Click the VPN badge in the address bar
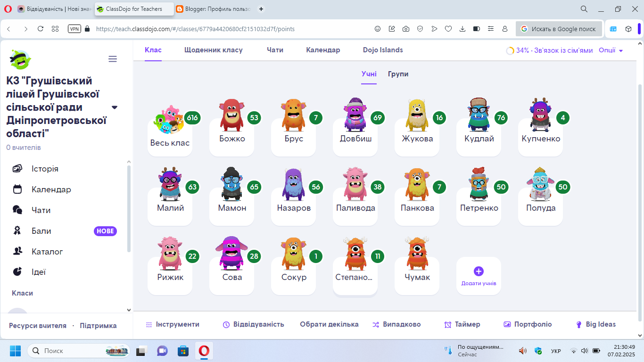Screen dimensions: 644x362 point(74,29)
